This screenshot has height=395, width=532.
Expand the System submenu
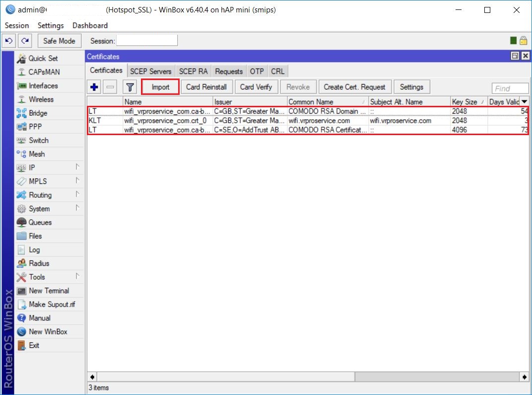(78, 208)
